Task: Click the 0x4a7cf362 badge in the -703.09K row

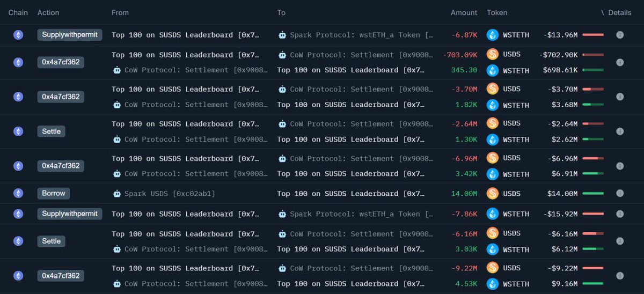Action: coord(61,62)
